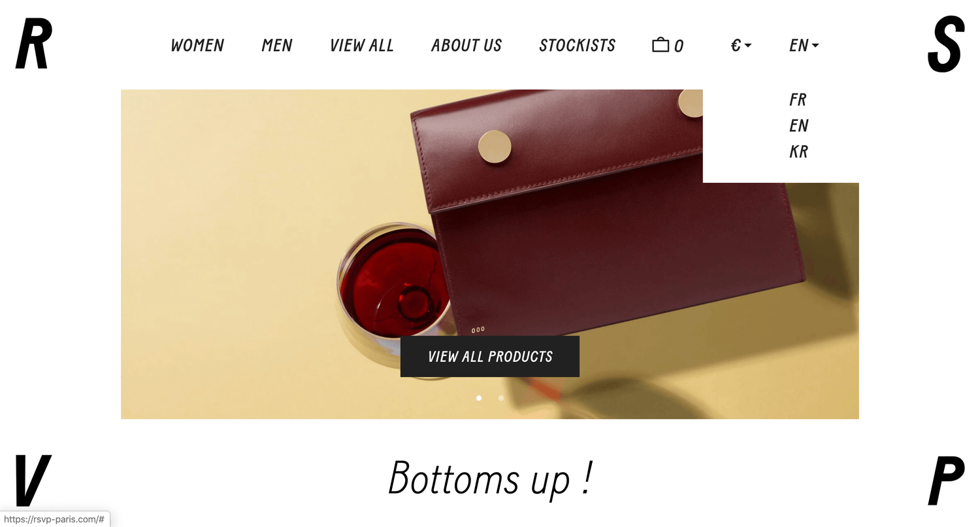Click the large P logo letter
This screenshot has width=980, height=527.
click(947, 481)
